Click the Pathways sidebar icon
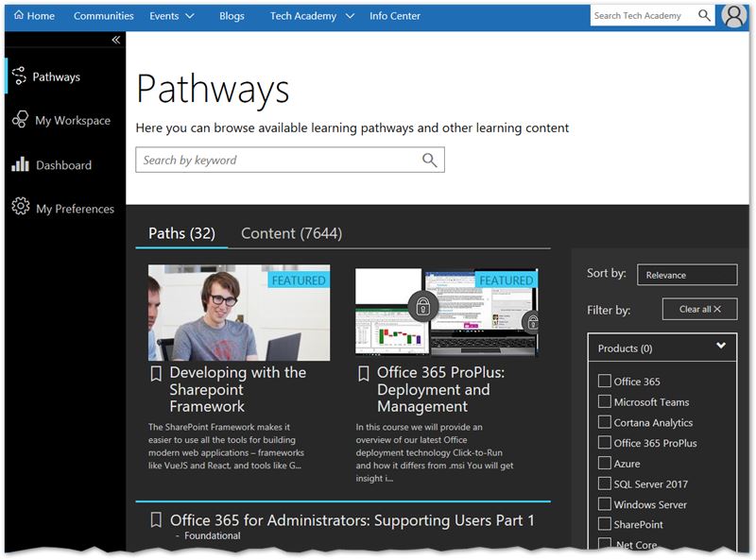 pyautogui.click(x=19, y=76)
